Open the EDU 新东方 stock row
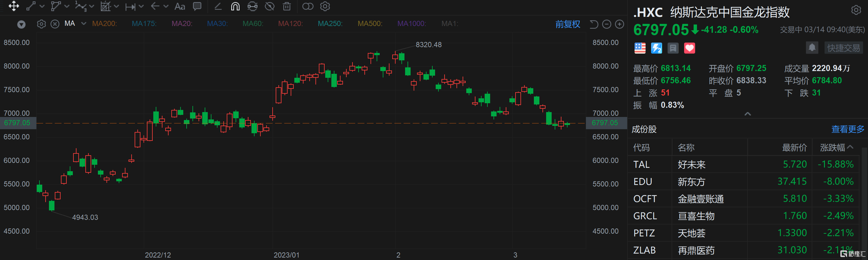Viewport: 868px width, 260px height. tap(744, 182)
